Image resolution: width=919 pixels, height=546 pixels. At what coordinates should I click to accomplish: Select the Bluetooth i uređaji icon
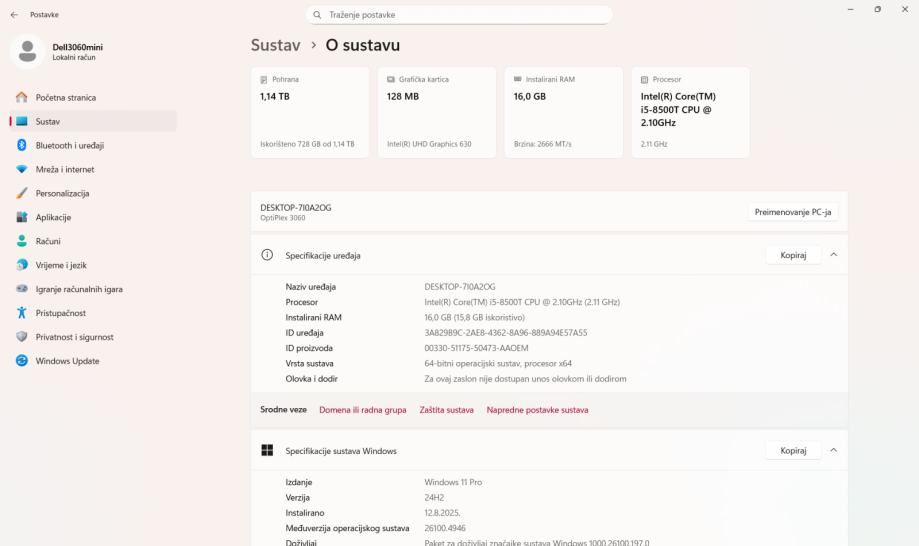(x=22, y=145)
